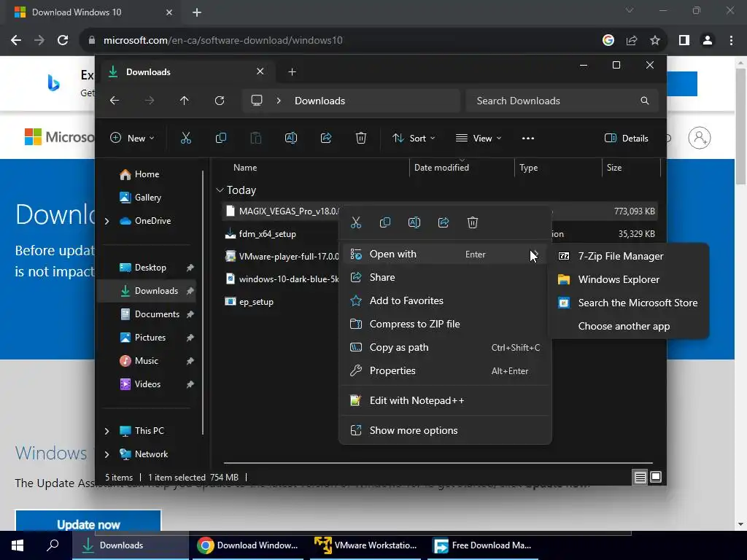The width and height of the screenshot is (747, 560).
Task: Unpin Desktop from Quick access
Action: pos(190,268)
